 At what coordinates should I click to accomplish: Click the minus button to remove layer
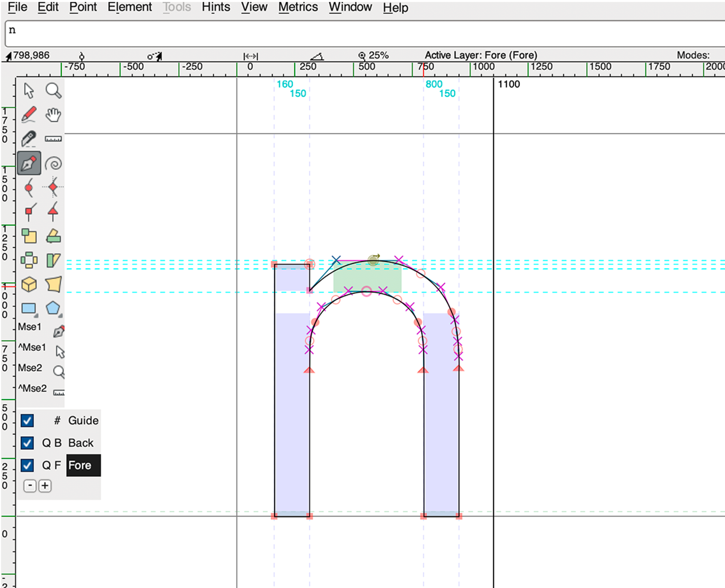(x=30, y=486)
